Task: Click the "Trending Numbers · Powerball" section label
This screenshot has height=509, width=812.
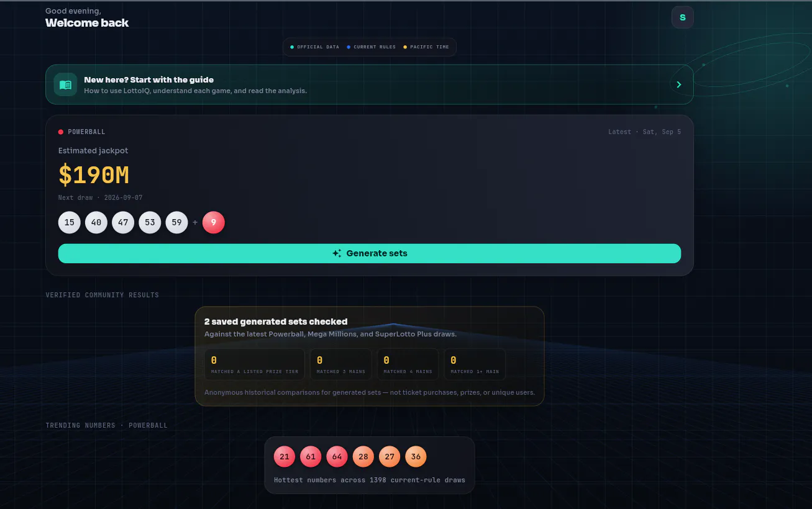Action: click(x=107, y=425)
